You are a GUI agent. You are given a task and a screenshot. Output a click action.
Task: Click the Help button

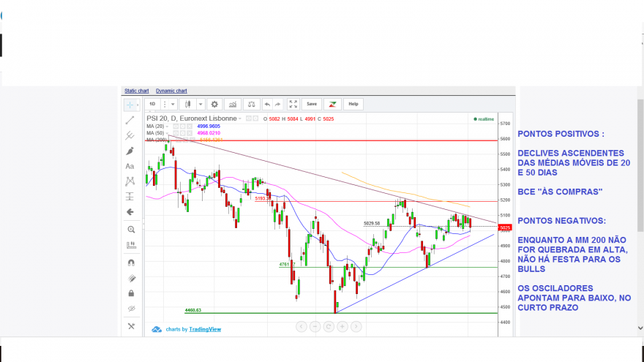click(x=353, y=105)
